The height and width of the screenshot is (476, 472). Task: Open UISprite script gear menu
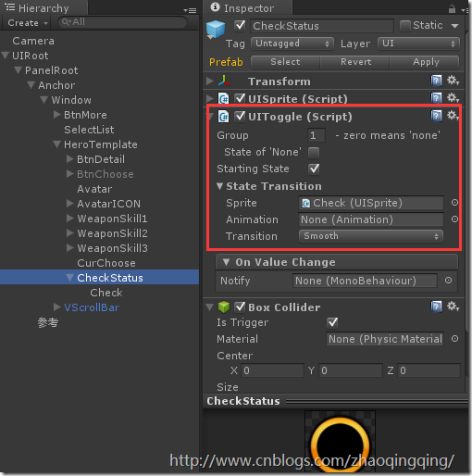pos(453,98)
